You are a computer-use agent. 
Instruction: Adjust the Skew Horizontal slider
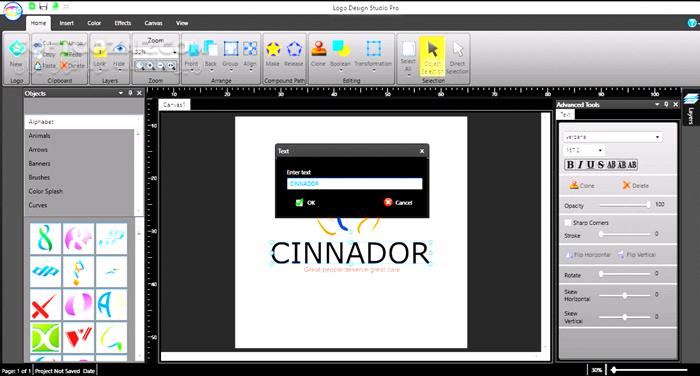[625, 295]
